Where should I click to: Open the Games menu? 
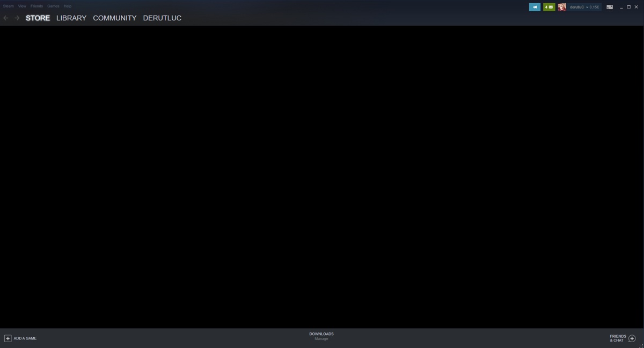pyautogui.click(x=53, y=6)
